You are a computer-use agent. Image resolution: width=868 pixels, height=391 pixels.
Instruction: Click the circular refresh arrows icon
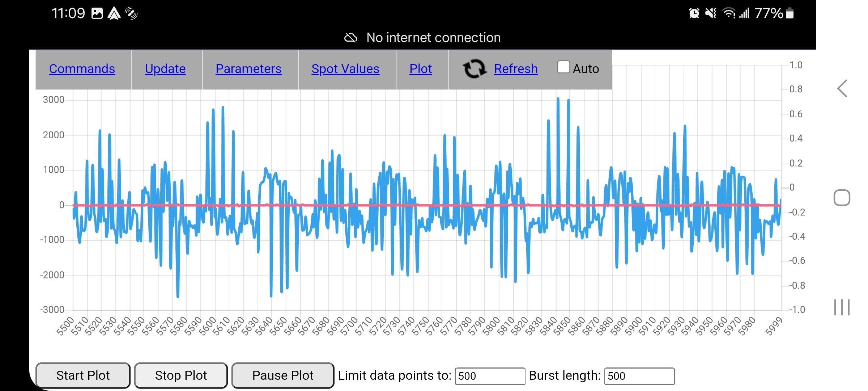474,69
